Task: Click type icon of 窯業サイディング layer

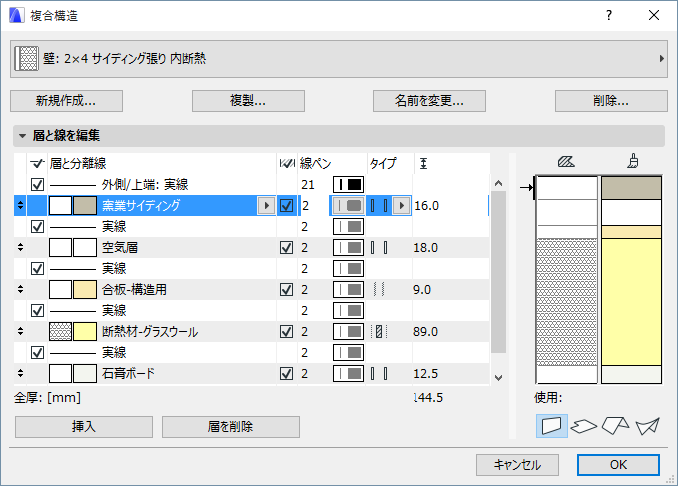Action: [379, 205]
